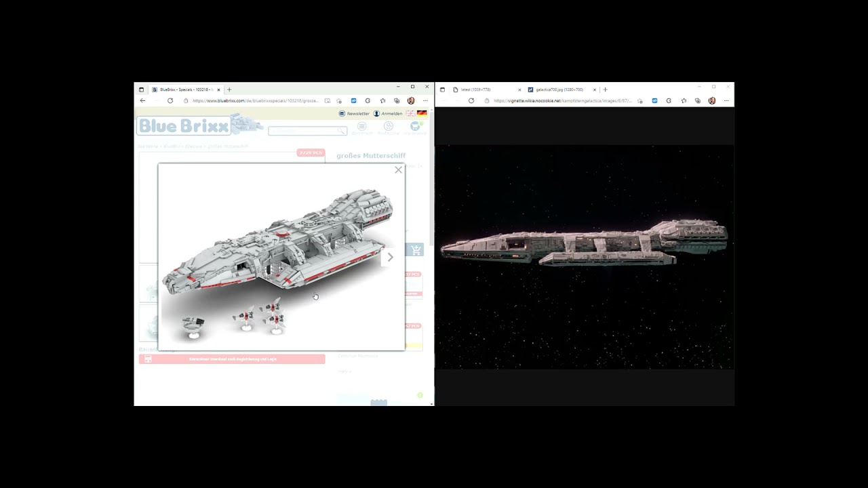Click the bluebrixx.com address bar
Image resolution: width=868 pixels, height=488 pixels.
[255, 100]
